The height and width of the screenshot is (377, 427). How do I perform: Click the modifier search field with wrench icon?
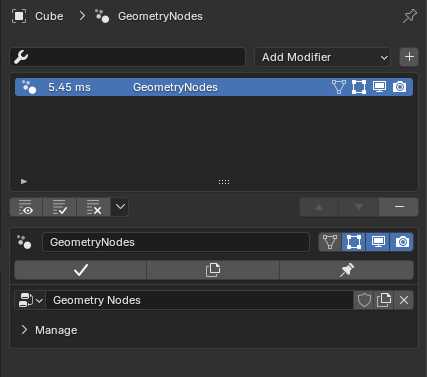[127, 57]
